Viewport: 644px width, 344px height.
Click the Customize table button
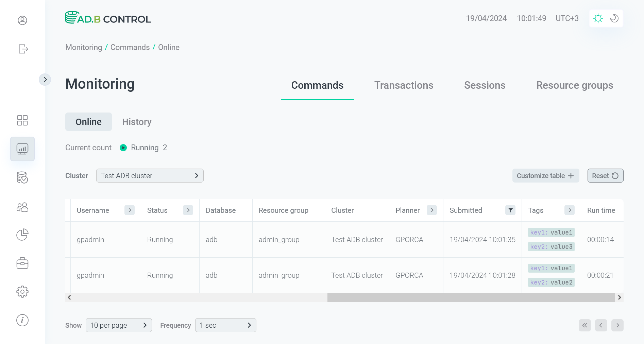click(545, 176)
